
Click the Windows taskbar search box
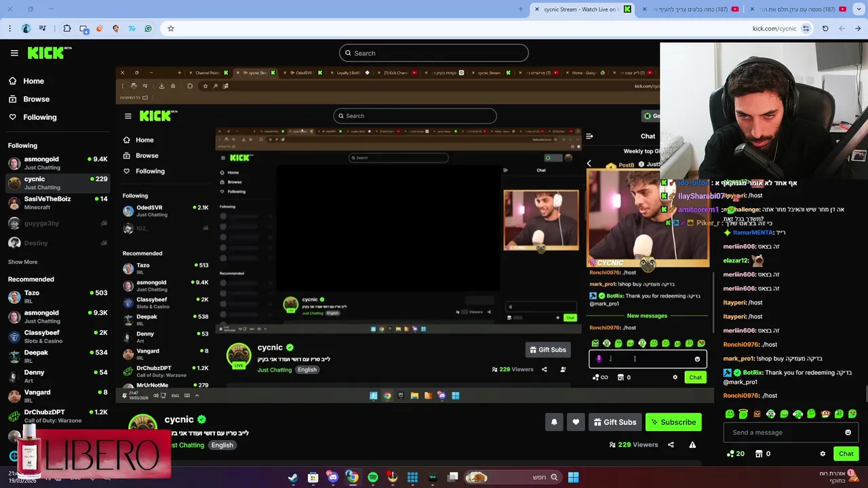(513, 477)
